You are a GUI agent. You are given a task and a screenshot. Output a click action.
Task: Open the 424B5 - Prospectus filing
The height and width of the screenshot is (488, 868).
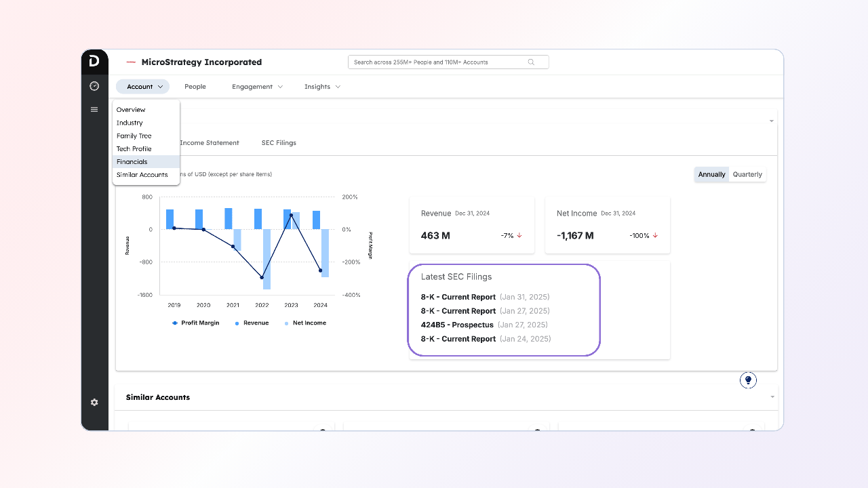click(457, 325)
